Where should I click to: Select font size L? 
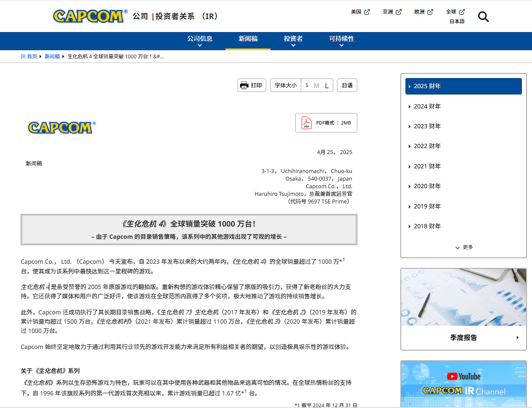click(327, 85)
